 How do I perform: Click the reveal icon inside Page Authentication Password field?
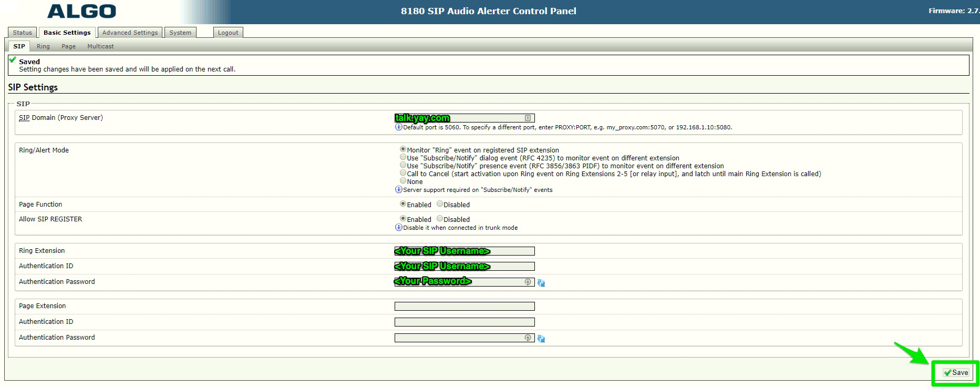tap(528, 338)
